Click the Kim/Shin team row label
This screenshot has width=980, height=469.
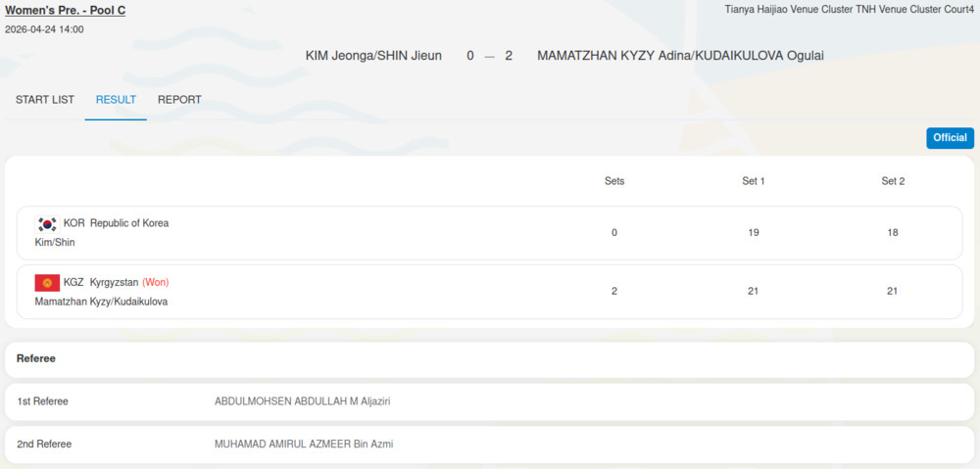pyautogui.click(x=55, y=243)
